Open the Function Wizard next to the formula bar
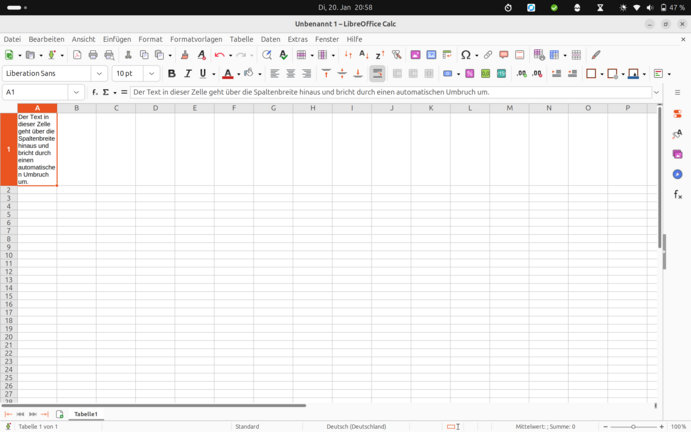Screen dimensions: 691x432 (x=95, y=92)
